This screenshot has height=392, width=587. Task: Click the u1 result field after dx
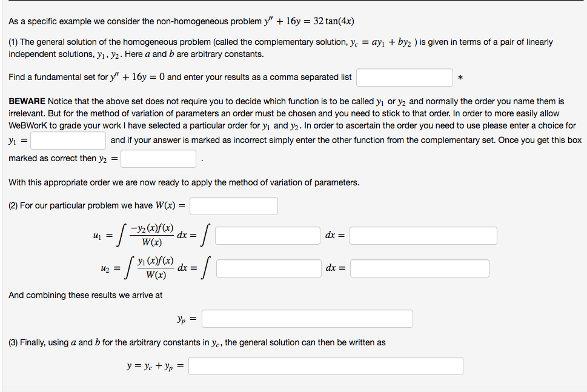[422, 235]
